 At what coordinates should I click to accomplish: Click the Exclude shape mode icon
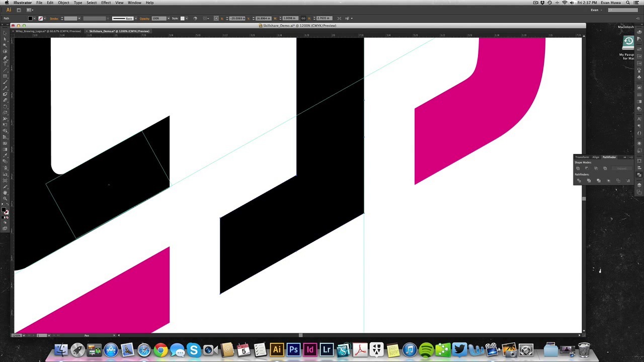[605, 168]
